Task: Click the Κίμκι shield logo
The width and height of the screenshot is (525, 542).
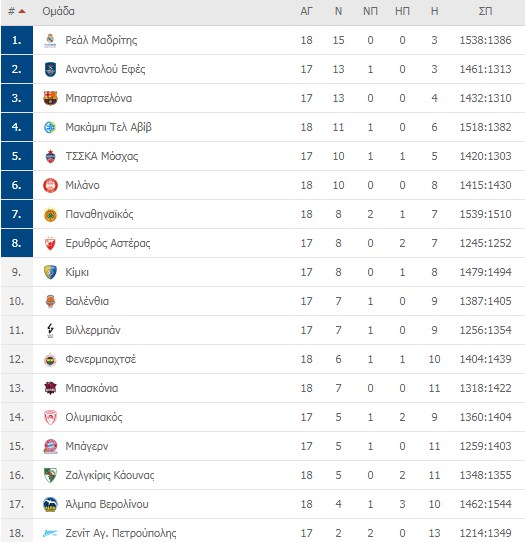Action: point(50,272)
